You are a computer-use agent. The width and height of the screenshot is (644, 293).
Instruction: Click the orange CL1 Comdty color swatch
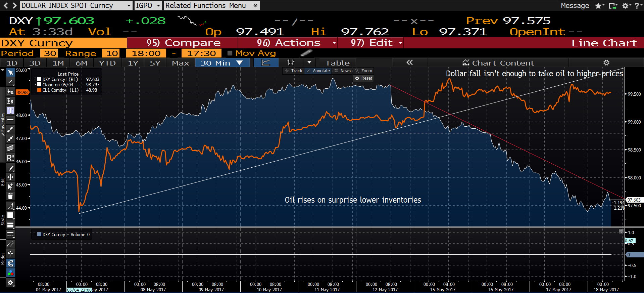point(39,90)
